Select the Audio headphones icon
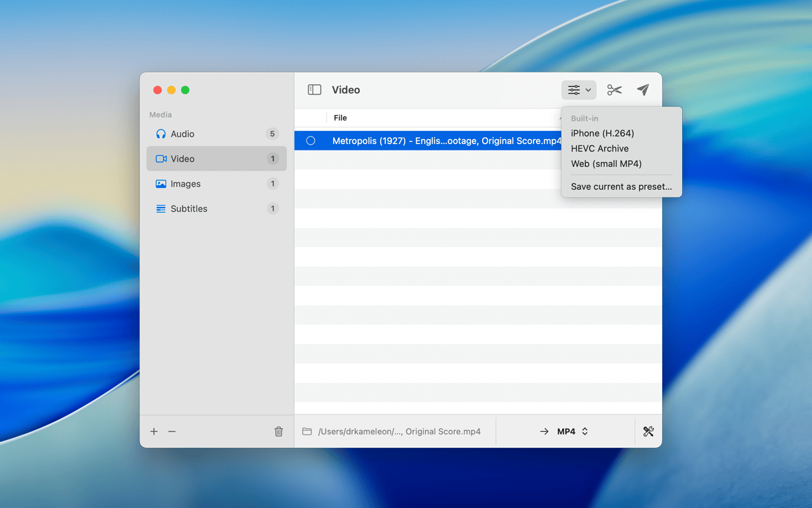812x508 pixels. [161, 134]
